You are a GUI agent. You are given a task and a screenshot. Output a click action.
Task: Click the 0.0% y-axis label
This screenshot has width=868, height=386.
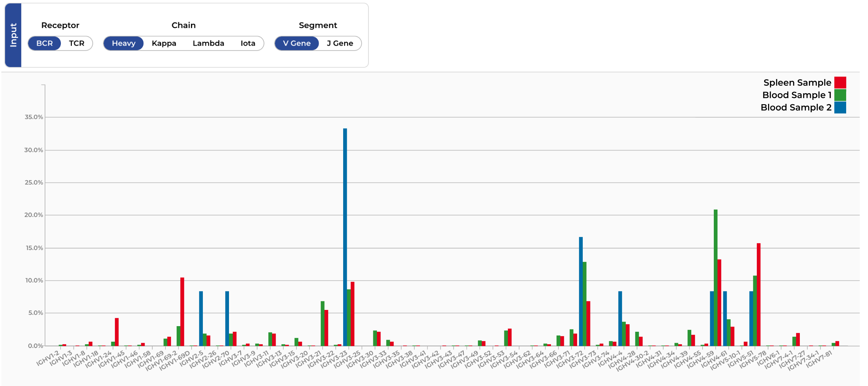click(x=35, y=346)
